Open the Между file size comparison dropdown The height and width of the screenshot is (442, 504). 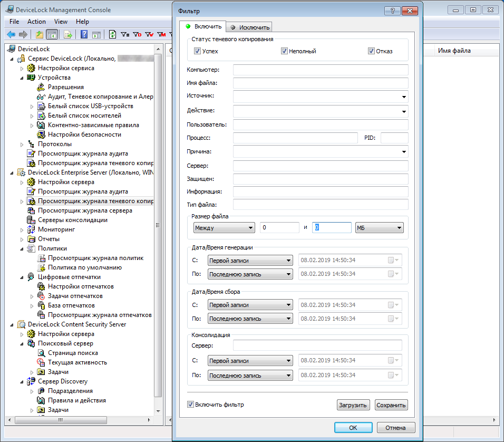point(224,228)
